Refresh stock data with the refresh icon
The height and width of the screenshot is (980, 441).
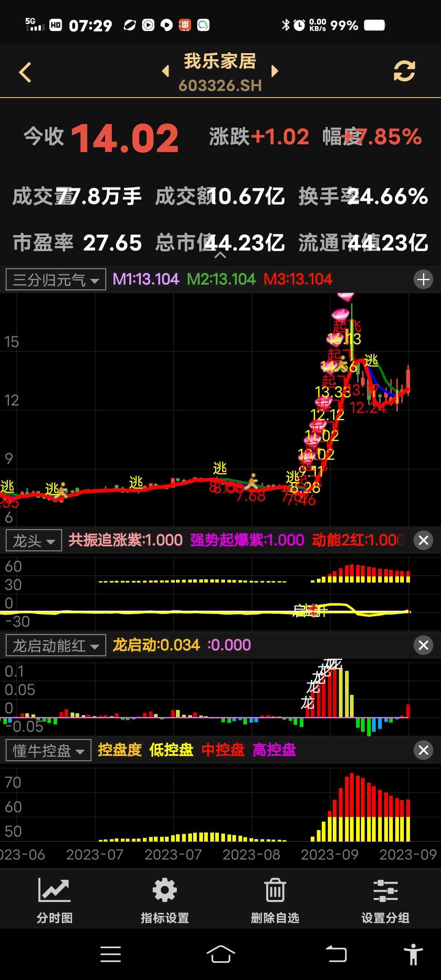(404, 71)
